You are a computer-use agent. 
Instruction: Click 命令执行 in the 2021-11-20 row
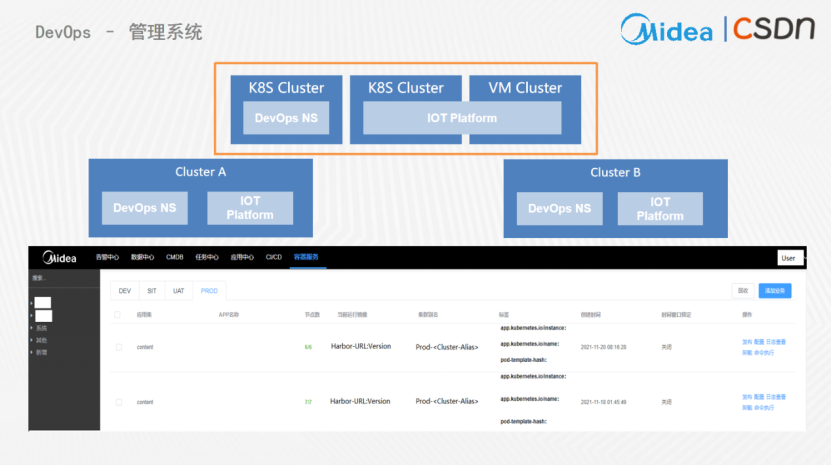(764, 353)
